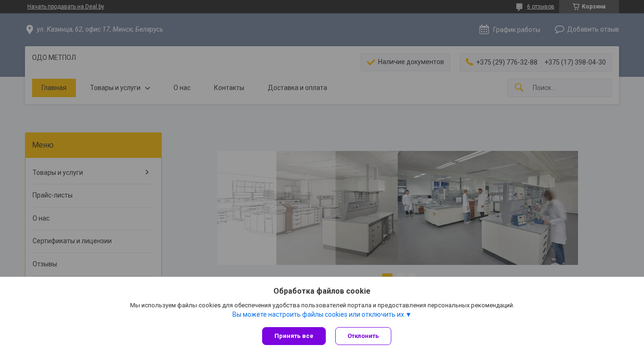Click the checkmark icon for documents
Viewport: 644px width, 362px height.
tap(371, 62)
